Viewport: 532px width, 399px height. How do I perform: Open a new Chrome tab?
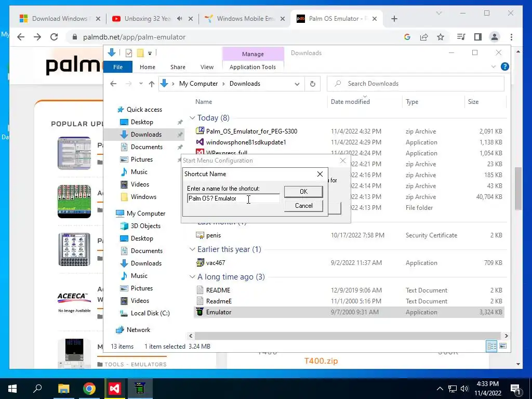point(394,19)
